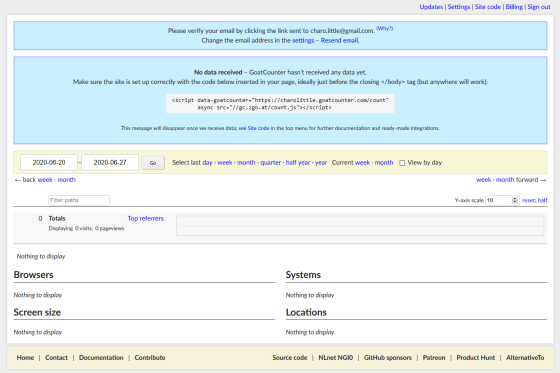Click the start date field 2020-06-20

click(x=49, y=163)
